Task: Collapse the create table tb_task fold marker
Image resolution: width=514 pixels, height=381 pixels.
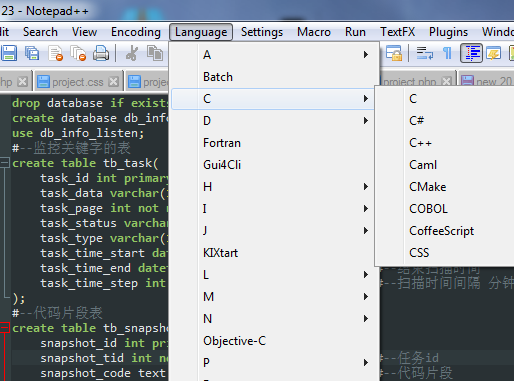Action: (x=5, y=163)
